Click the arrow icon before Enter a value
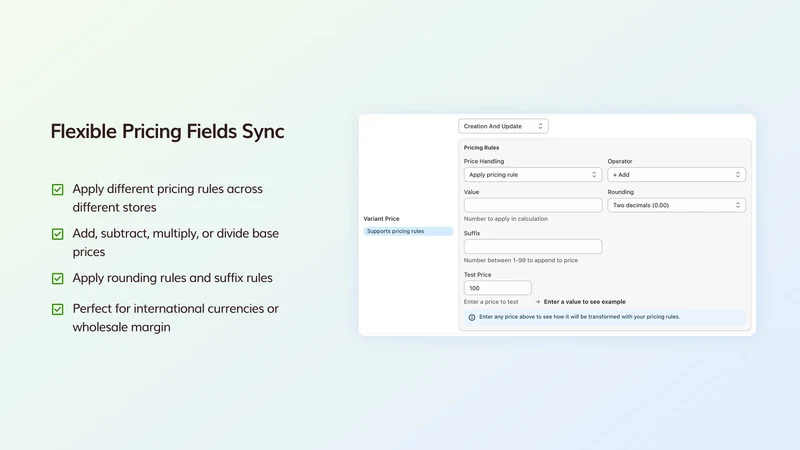Image resolution: width=800 pixels, height=450 pixels. (537, 302)
